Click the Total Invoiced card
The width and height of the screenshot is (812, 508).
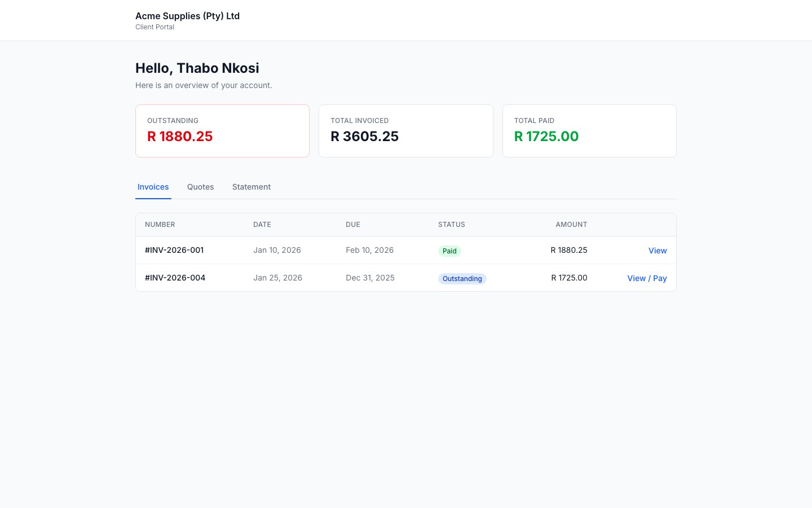(405, 131)
